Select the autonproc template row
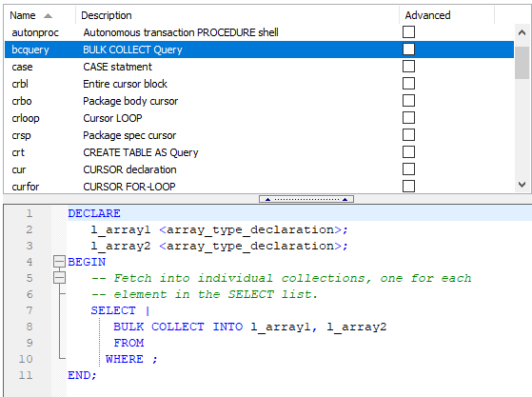 (259, 32)
